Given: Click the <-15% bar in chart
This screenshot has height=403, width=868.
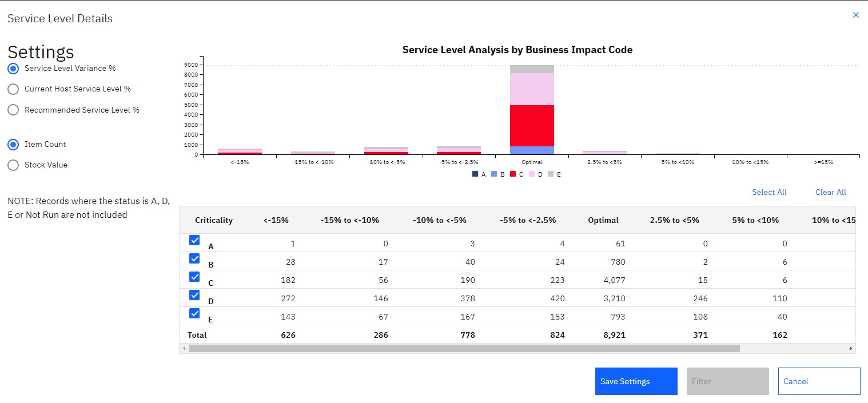Looking at the screenshot, I should tap(240, 151).
